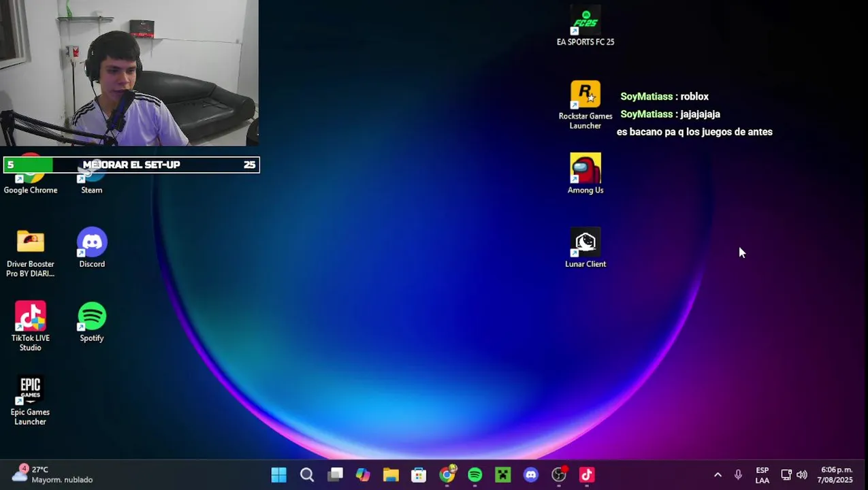Select the Among Us desktop icon
This screenshot has height=490, width=868.
coord(585,174)
